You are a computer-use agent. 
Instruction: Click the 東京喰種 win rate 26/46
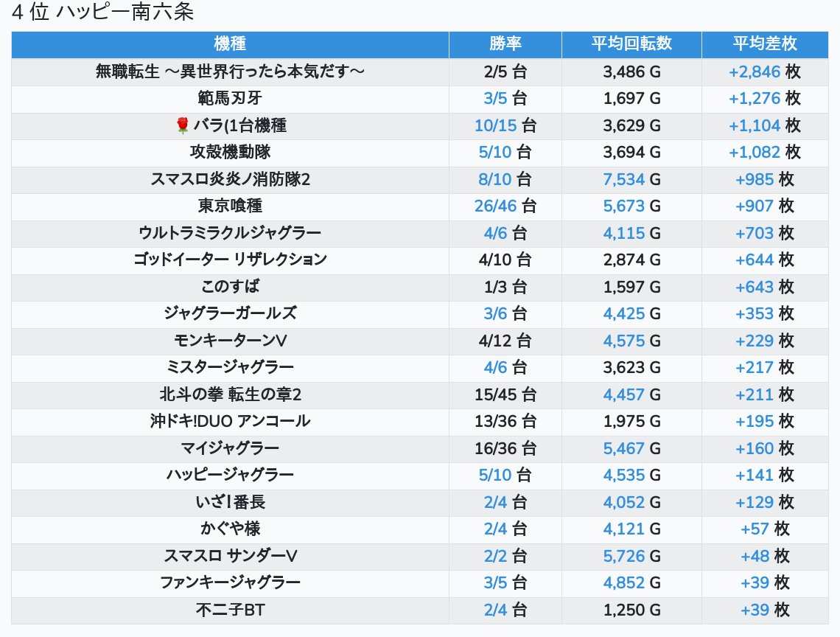click(496, 206)
